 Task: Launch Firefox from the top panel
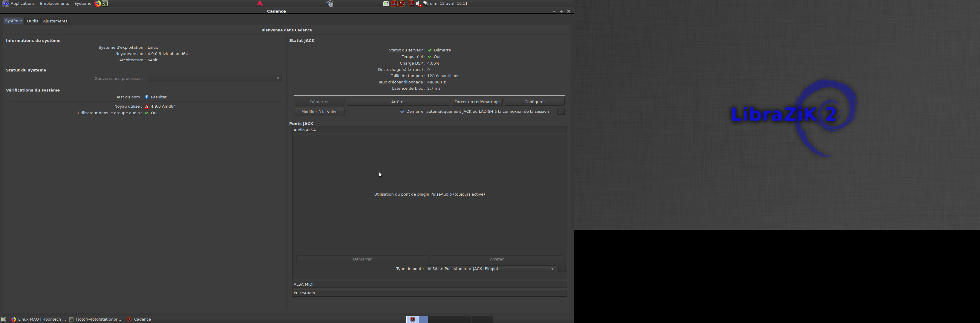tap(98, 3)
